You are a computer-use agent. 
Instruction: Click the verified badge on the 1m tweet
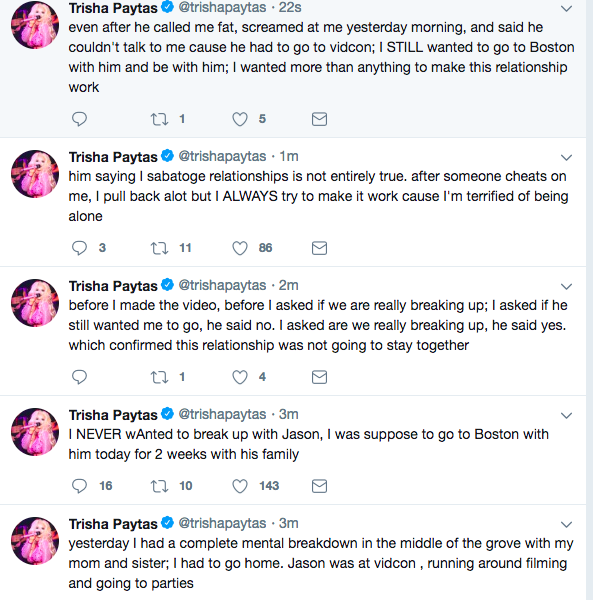click(168, 156)
